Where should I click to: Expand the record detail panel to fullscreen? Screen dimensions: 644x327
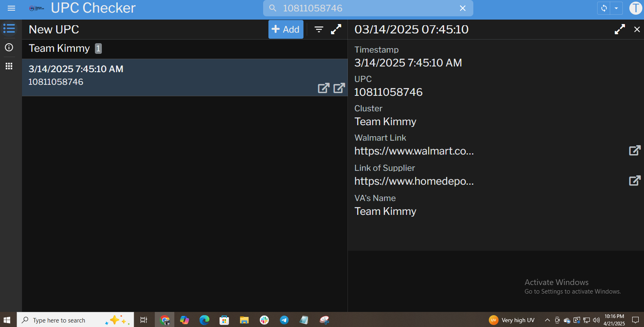620,29
